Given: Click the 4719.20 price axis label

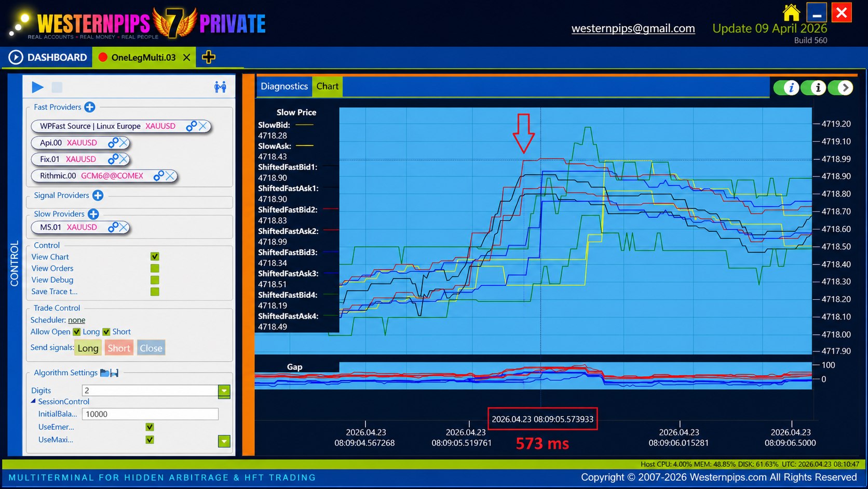Looking at the screenshot, I should (x=836, y=124).
